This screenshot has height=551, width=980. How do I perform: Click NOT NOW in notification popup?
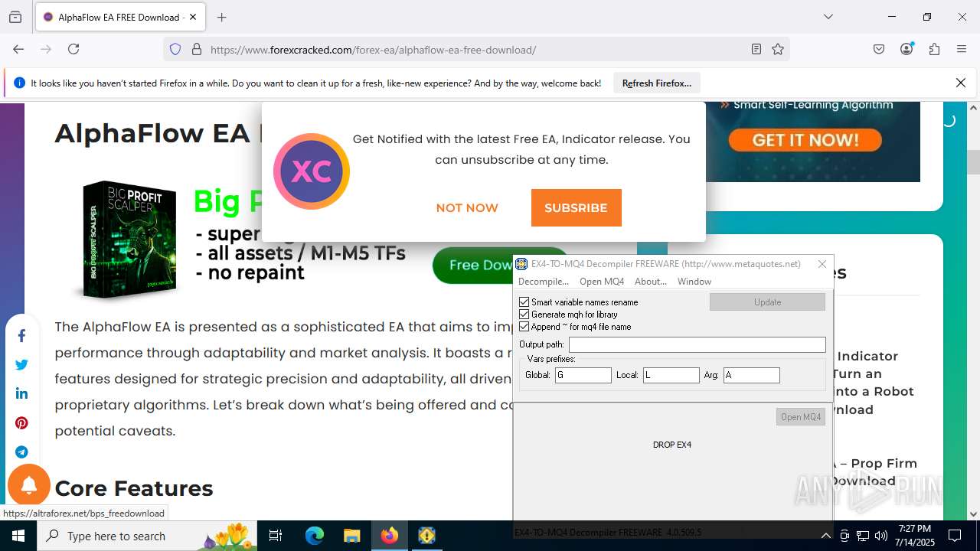pyautogui.click(x=467, y=208)
